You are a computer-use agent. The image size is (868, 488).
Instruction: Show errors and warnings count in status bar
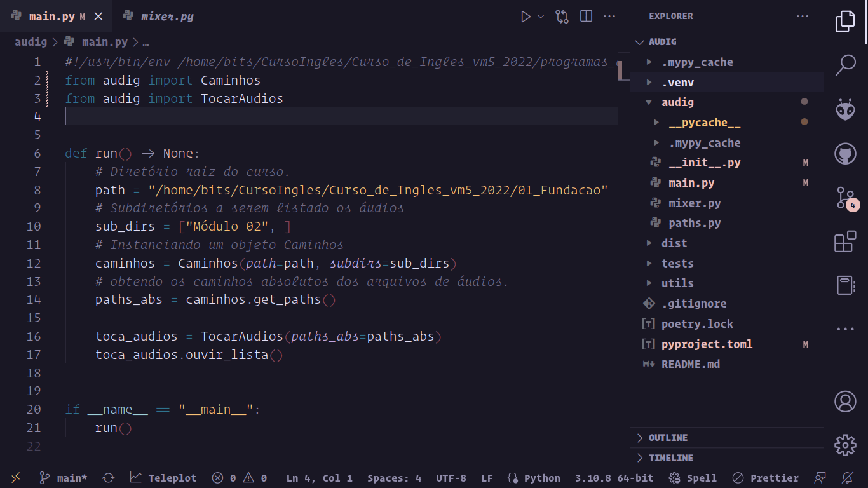tap(240, 478)
